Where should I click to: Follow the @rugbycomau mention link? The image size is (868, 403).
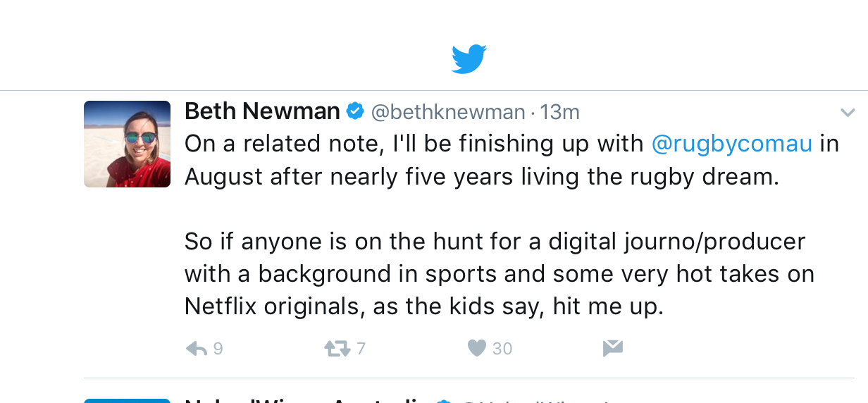pos(732,144)
